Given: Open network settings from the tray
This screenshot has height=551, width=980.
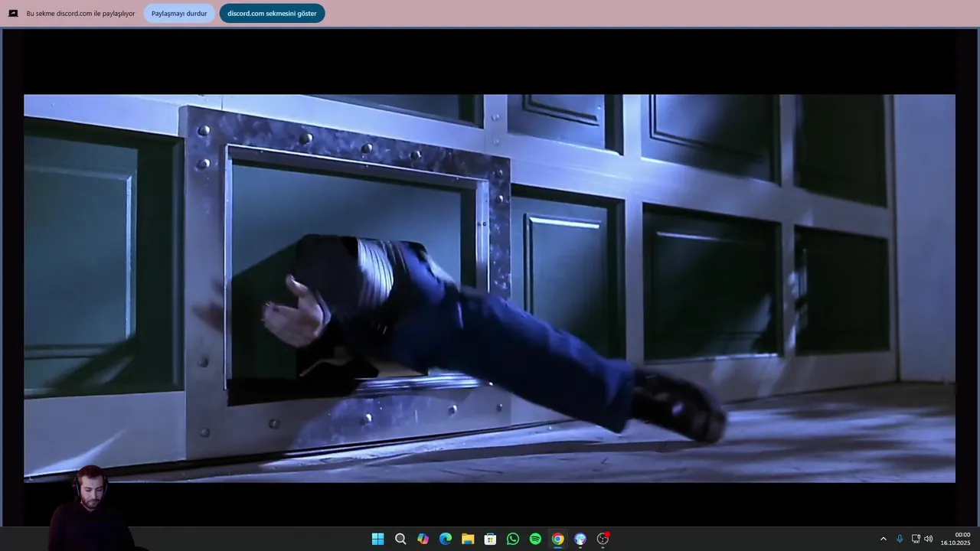Looking at the screenshot, I should pyautogui.click(x=916, y=539).
